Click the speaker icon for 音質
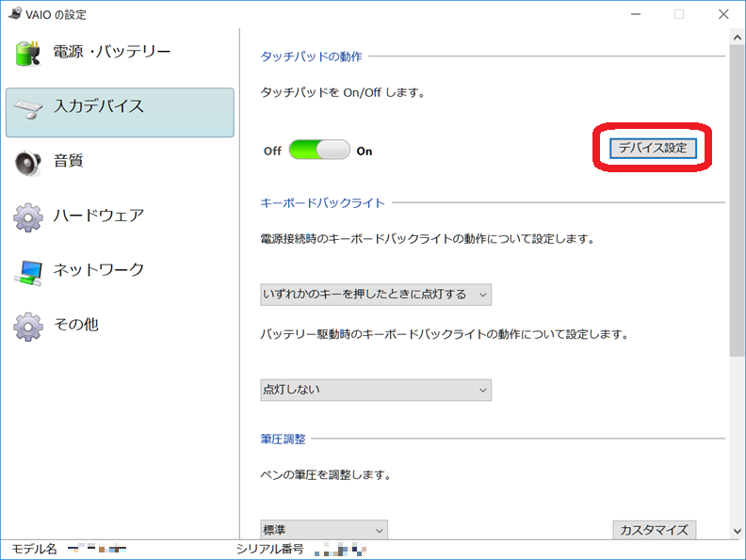 pyautogui.click(x=28, y=163)
